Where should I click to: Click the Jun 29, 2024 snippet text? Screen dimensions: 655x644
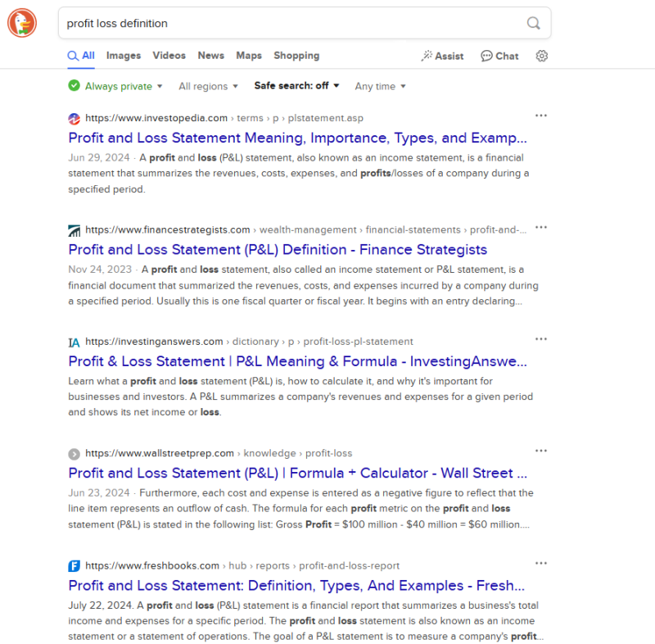[299, 174]
